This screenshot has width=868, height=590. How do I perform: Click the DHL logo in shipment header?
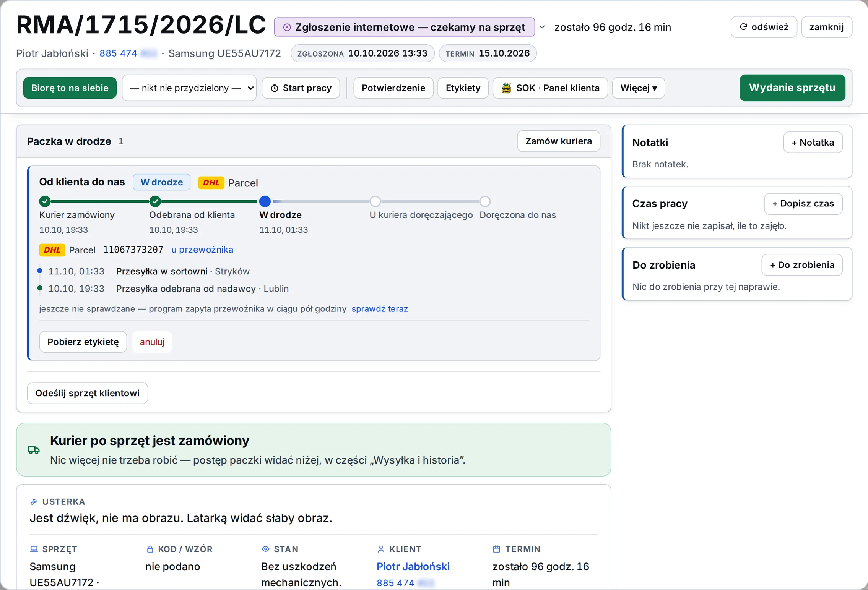(211, 183)
